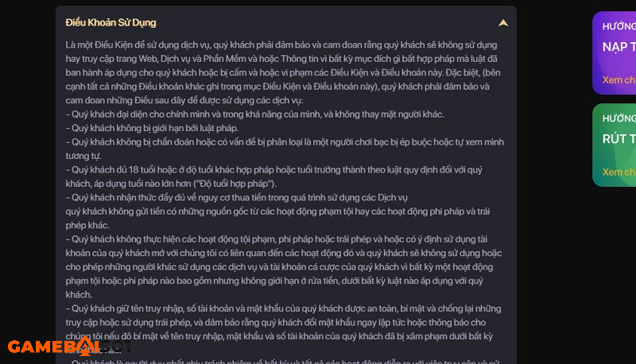Viewport: 636px width, 364px height.
Task: Click the opening paragraph starting Là một Điều Kiện
Action: 284,72
